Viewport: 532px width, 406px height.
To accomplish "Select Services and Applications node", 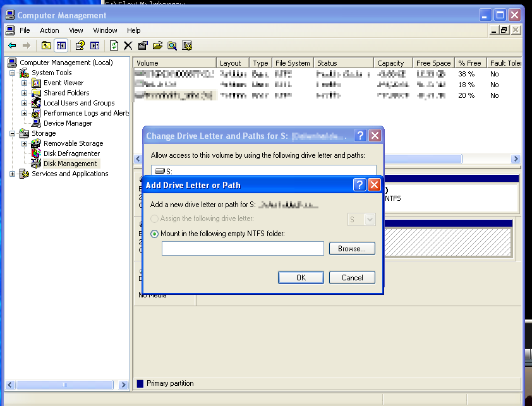I will (70, 174).
